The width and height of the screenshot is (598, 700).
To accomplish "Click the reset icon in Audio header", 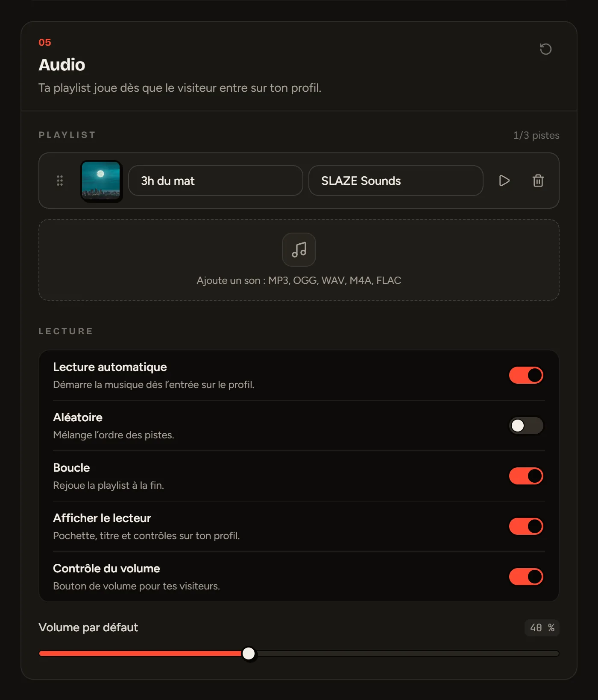I will click(545, 49).
